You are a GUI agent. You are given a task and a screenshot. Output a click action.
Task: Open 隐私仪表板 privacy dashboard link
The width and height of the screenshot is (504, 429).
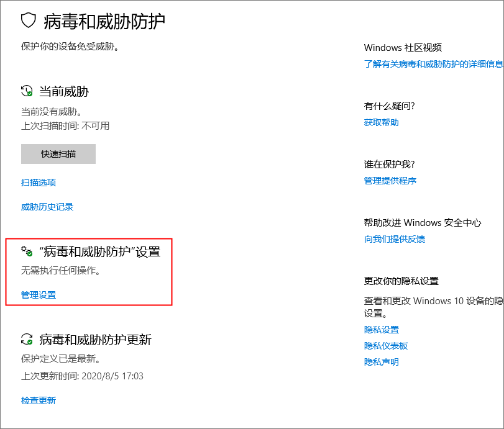(x=385, y=346)
